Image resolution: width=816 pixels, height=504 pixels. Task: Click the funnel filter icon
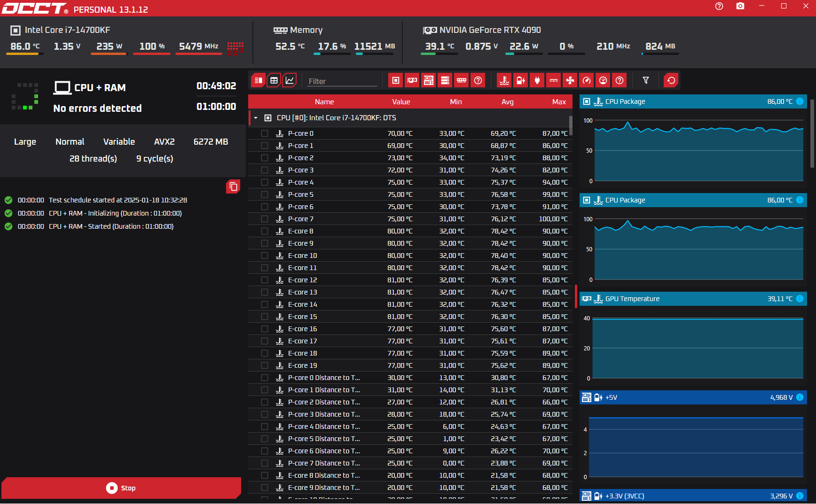click(646, 80)
